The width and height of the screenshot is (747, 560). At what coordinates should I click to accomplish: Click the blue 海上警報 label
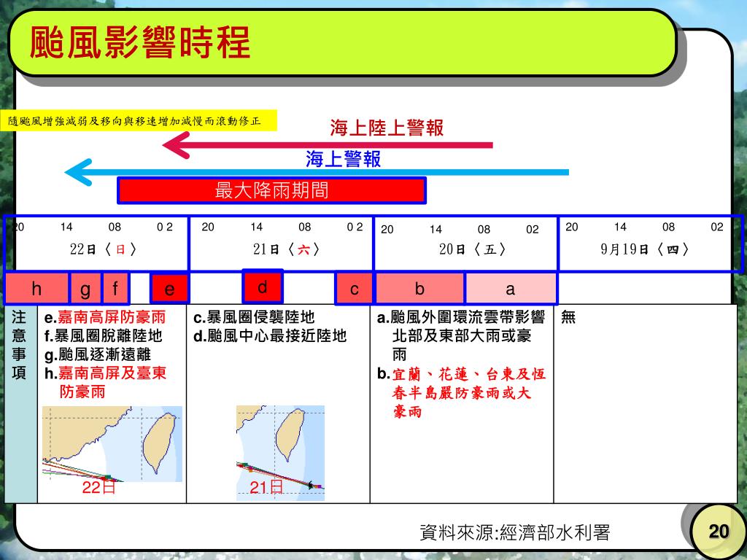[x=344, y=158]
